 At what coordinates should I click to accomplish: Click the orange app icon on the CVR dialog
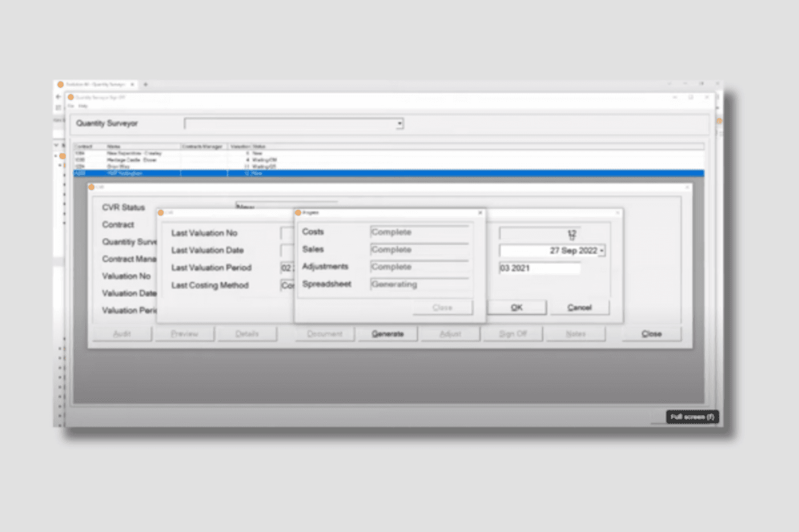[x=91, y=187]
